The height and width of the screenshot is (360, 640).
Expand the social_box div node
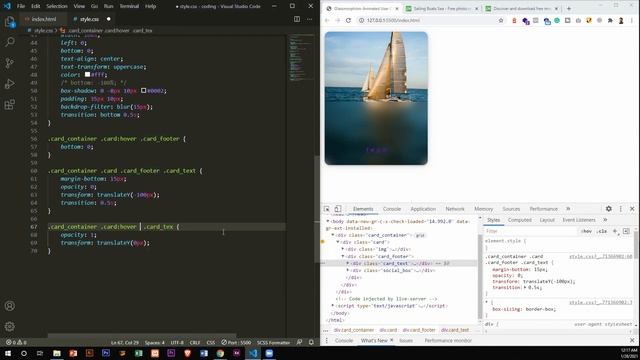tap(348, 270)
